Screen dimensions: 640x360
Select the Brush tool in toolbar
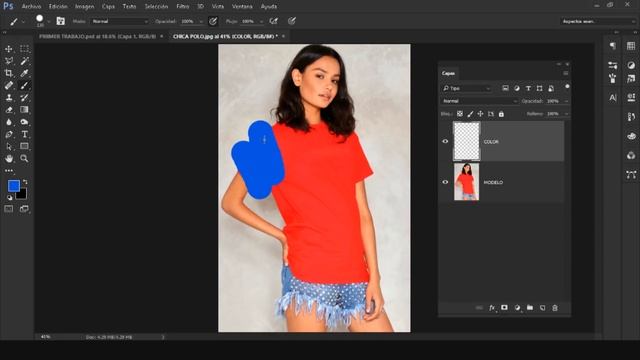click(24, 85)
